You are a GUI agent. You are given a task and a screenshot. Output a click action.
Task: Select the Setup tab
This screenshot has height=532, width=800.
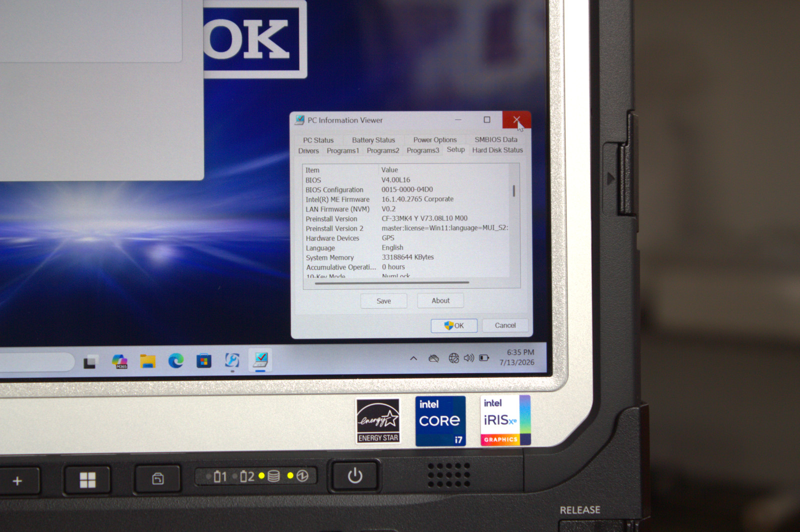click(455, 149)
